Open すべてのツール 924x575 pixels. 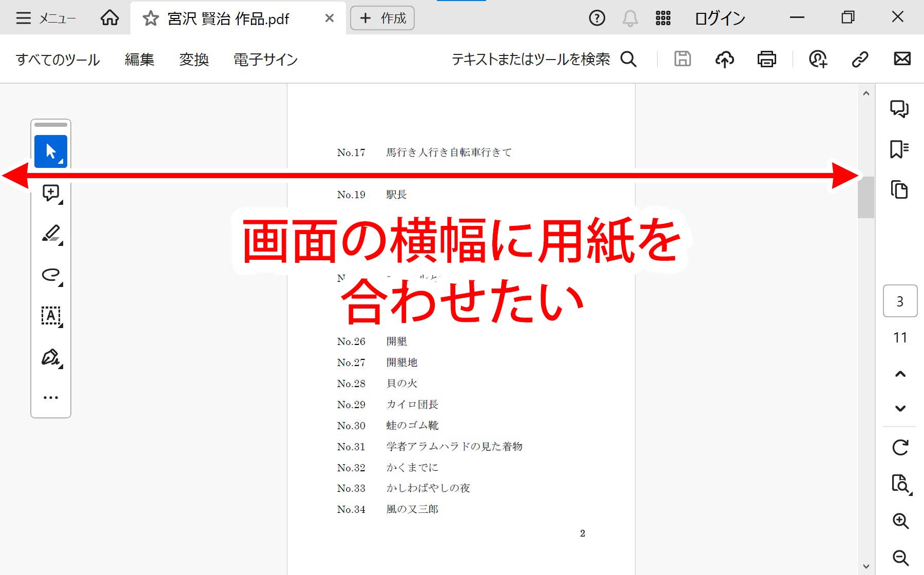(57, 60)
